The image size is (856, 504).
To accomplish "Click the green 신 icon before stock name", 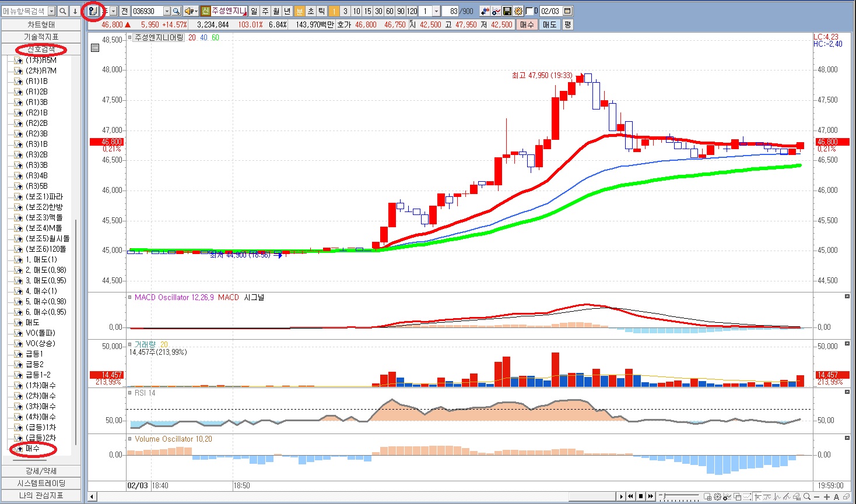I will click(205, 11).
